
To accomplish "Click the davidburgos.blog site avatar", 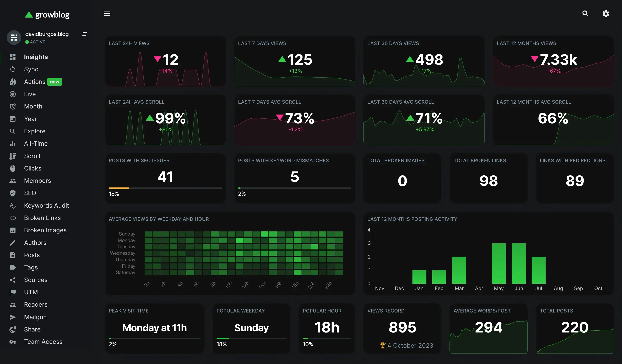I will coord(14,38).
